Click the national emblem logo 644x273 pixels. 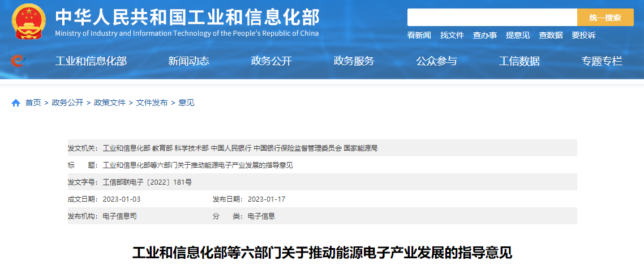(x=29, y=22)
